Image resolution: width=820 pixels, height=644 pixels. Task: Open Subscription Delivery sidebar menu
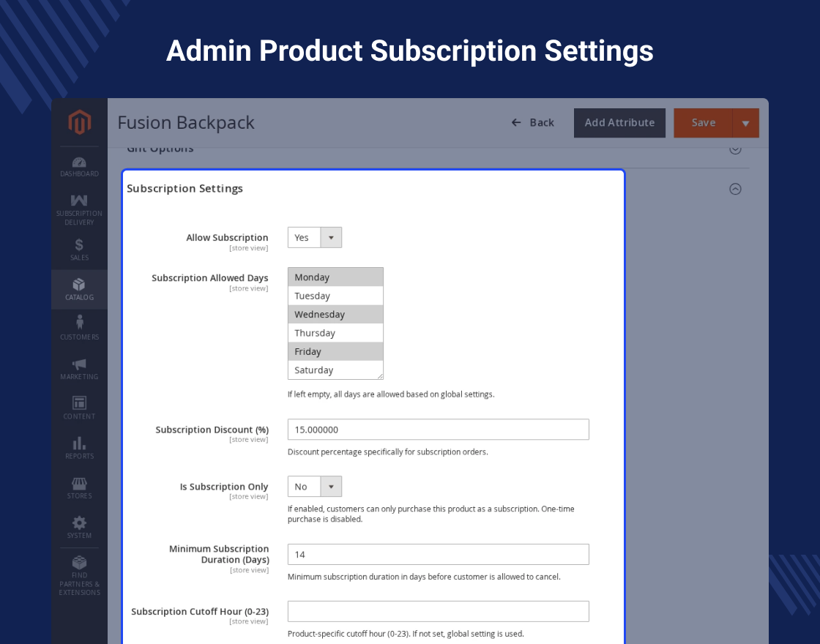coord(80,209)
